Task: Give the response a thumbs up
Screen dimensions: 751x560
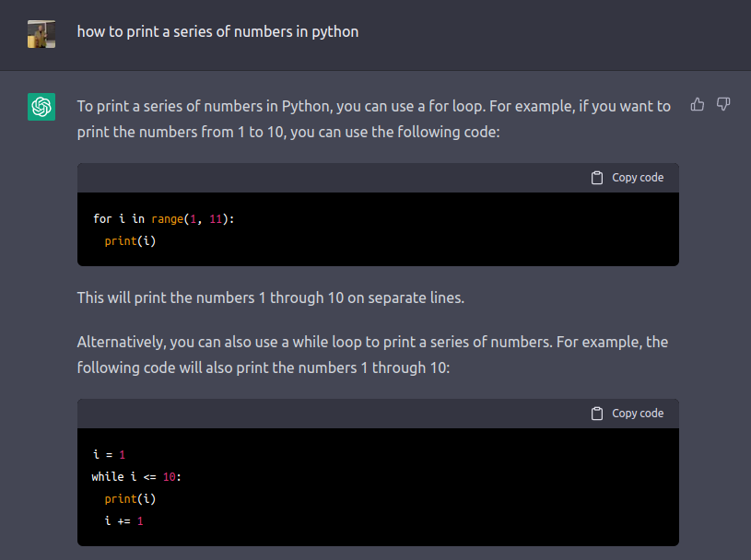Action: click(x=698, y=104)
